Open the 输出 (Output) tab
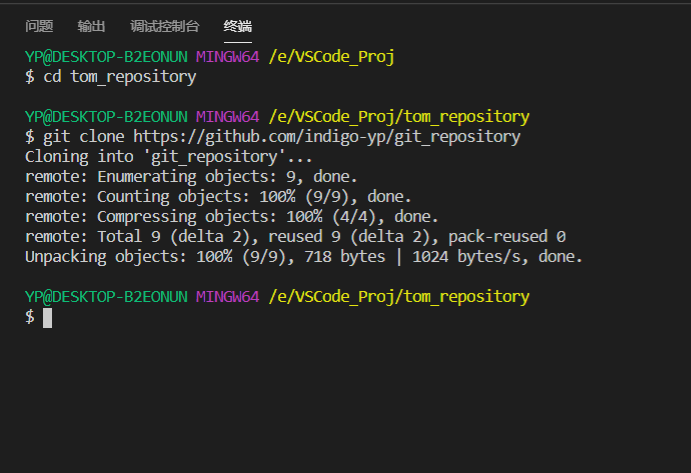Viewport: 691px width, 473px height. pos(91,26)
